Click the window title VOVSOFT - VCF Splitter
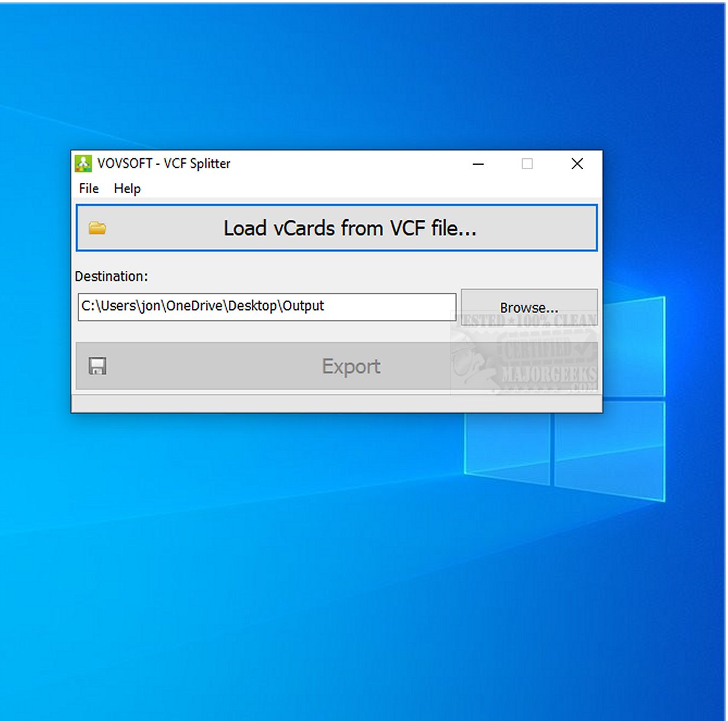Screen dimensions: 728x721 pyautogui.click(x=163, y=164)
